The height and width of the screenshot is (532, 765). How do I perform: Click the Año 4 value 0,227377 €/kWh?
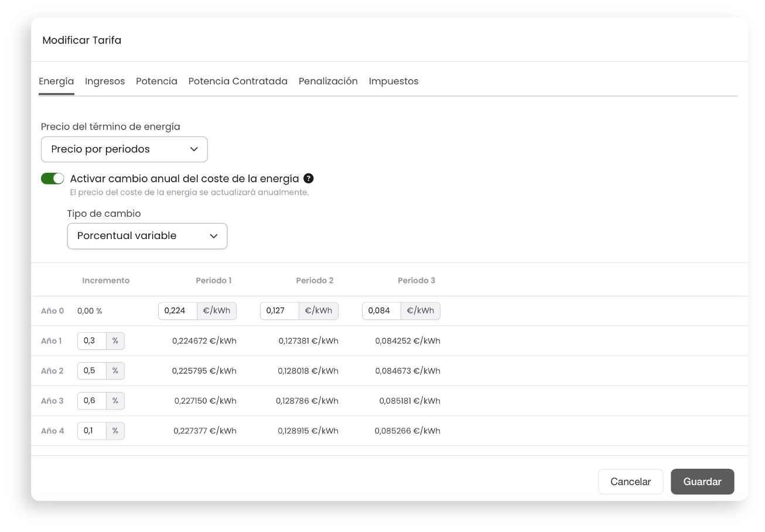(205, 431)
